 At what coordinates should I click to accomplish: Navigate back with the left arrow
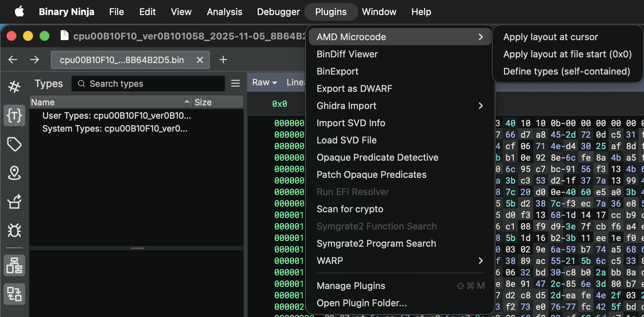(x=13, y=60)
